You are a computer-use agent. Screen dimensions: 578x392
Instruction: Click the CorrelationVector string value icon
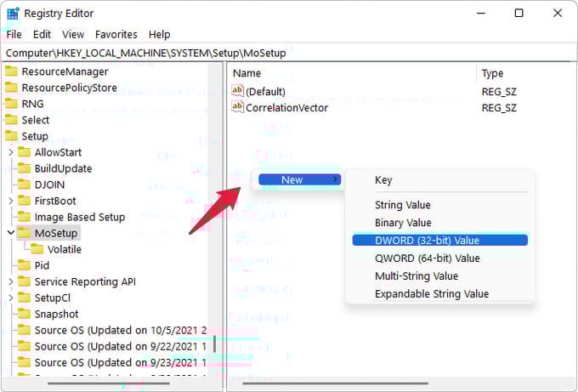(x=237, y=107)
